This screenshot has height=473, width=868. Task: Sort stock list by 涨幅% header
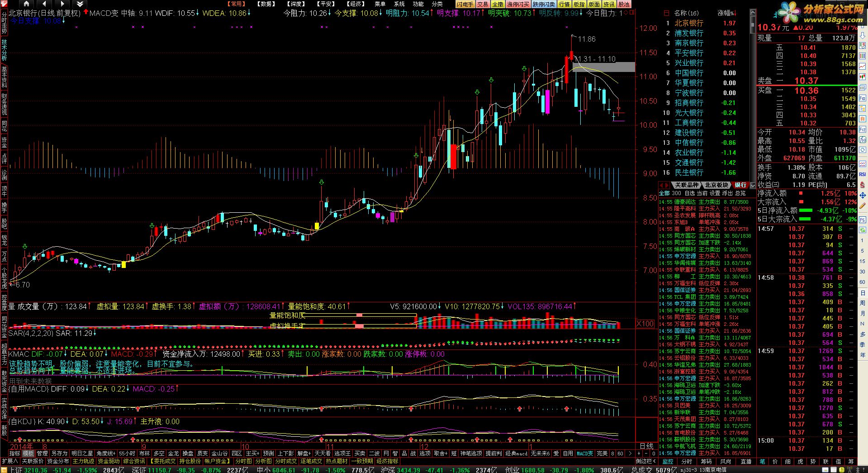click(727, 13)
